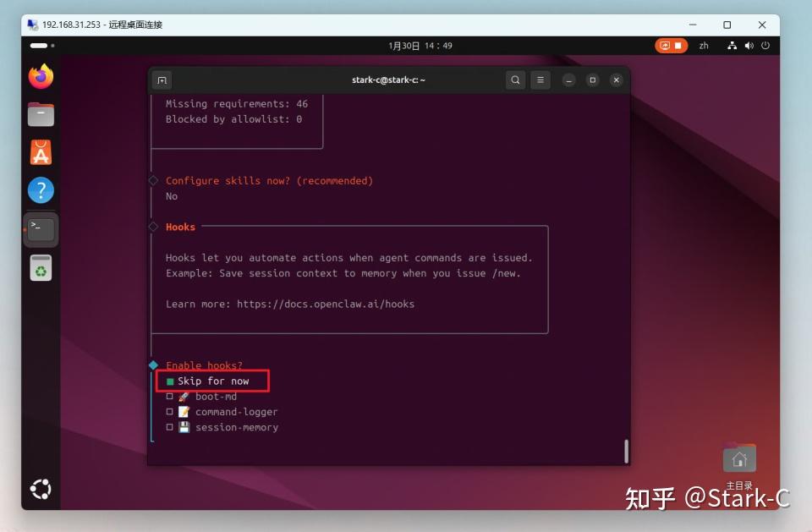Maximize the remote desktop connection window
812x532 pixels.
[x=727, y=25]
